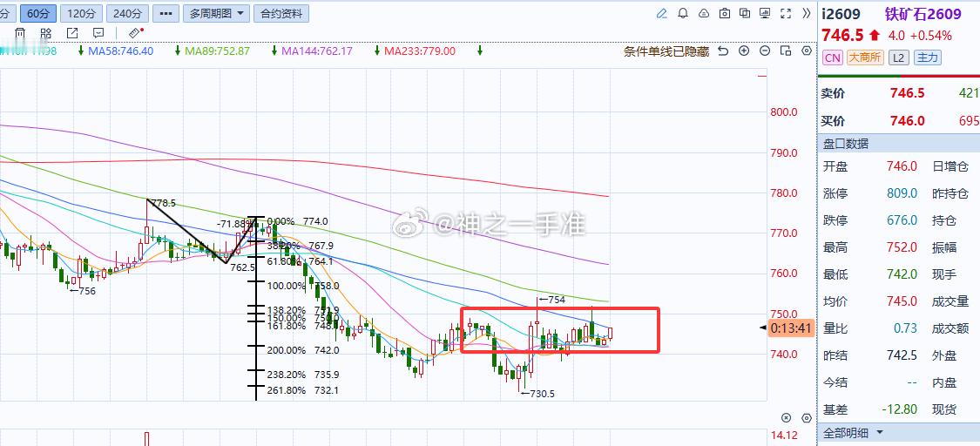Zoom out the chart with the minus circle

[x=765, y=51]
